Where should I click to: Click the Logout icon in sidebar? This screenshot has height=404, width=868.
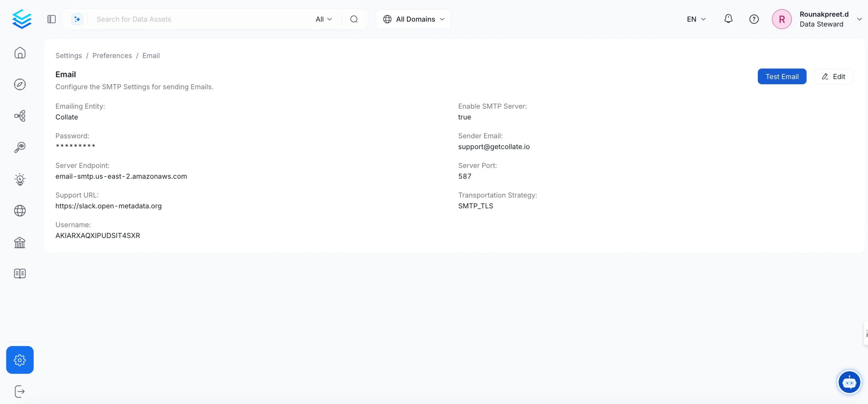point(20,391)
